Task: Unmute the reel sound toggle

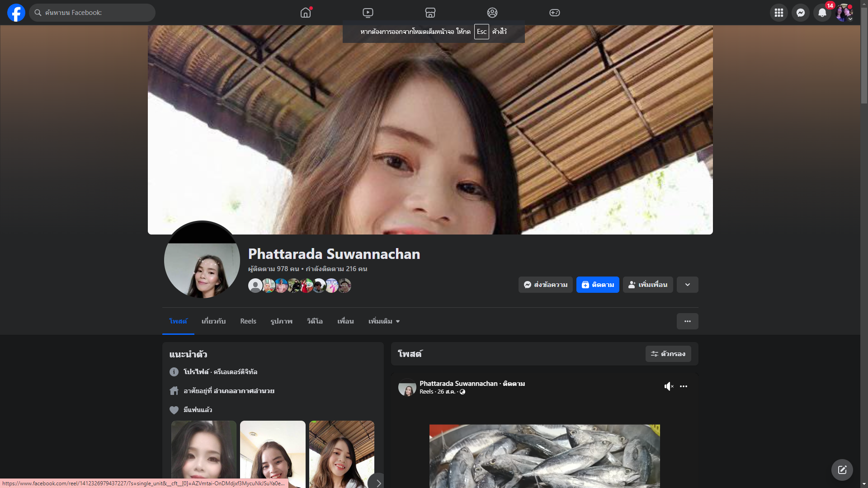Action: point(669,386)
